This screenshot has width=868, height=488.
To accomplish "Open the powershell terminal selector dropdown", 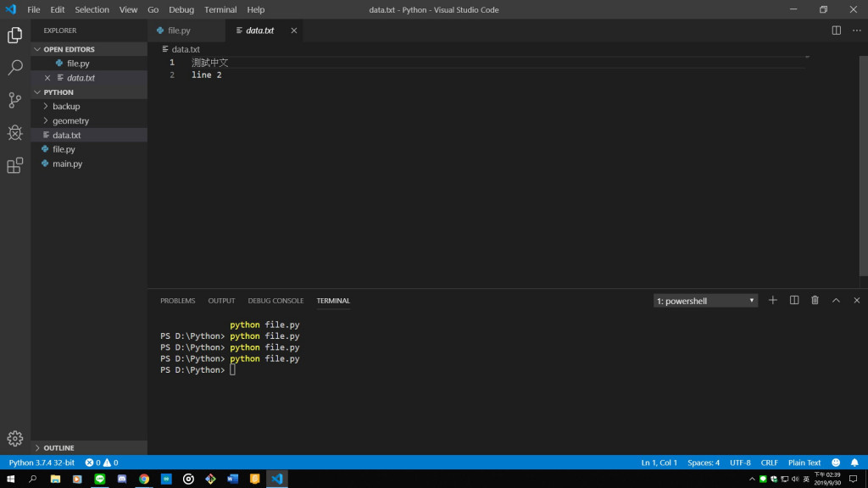I will click(x=705, y=301).
